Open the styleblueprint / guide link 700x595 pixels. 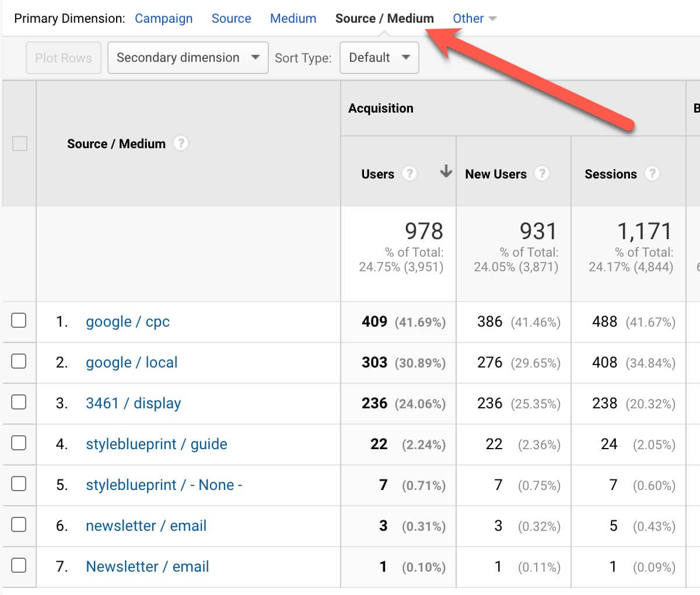tap(156, 444)
